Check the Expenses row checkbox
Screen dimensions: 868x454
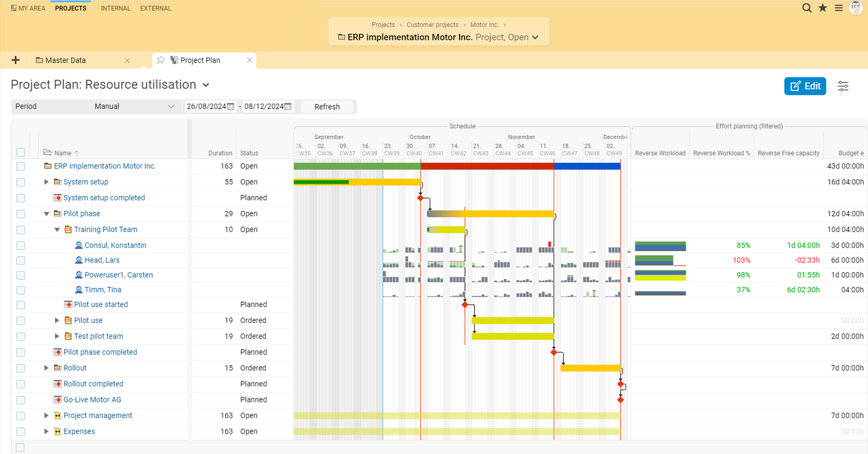tap(21, 432)
